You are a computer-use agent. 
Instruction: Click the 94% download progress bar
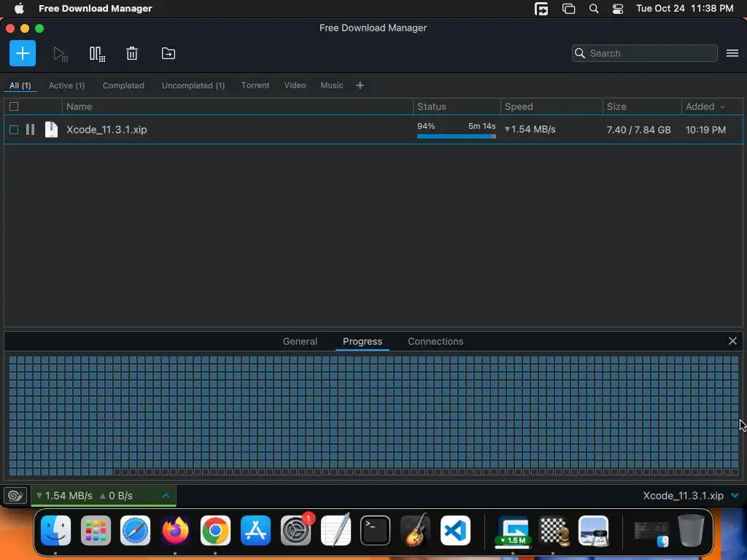pos(457,136)
